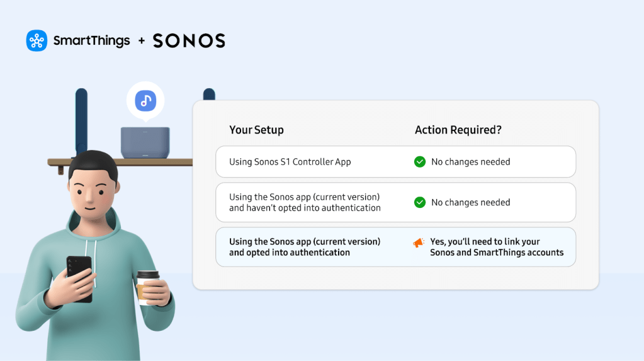
Task: Click the music note bubble icon
Action: tap(145, 101)
